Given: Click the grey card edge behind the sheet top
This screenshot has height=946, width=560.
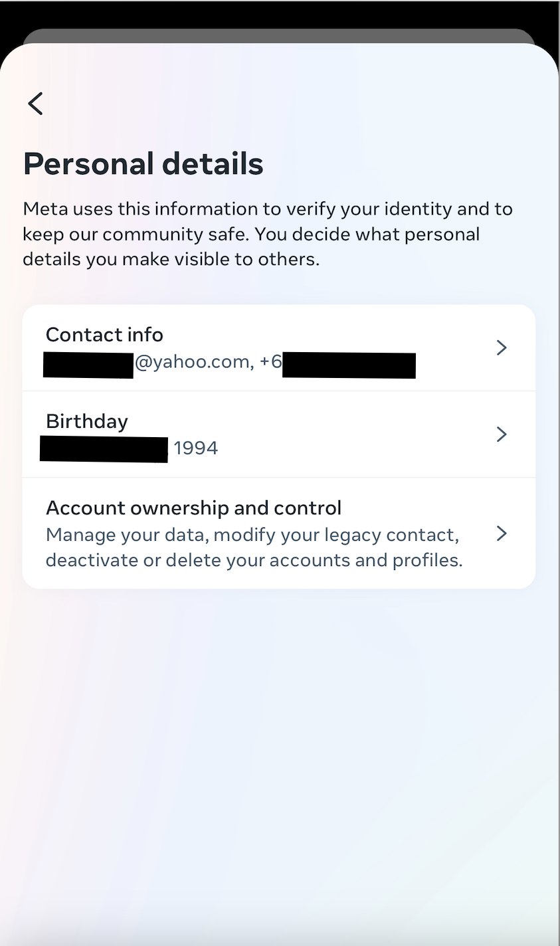Looking at the screenshot, I should coord(279,36).
